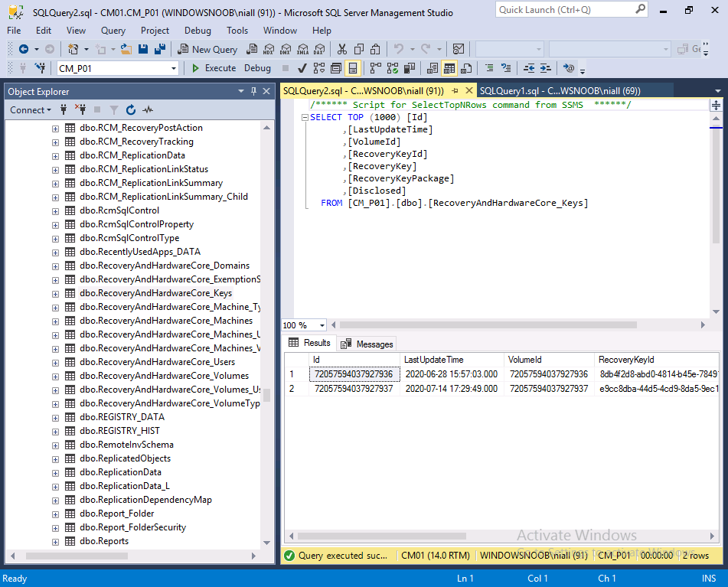
Task: Decrease indent of selected lines
Action: pyautogui.click(x=529, y=68)
